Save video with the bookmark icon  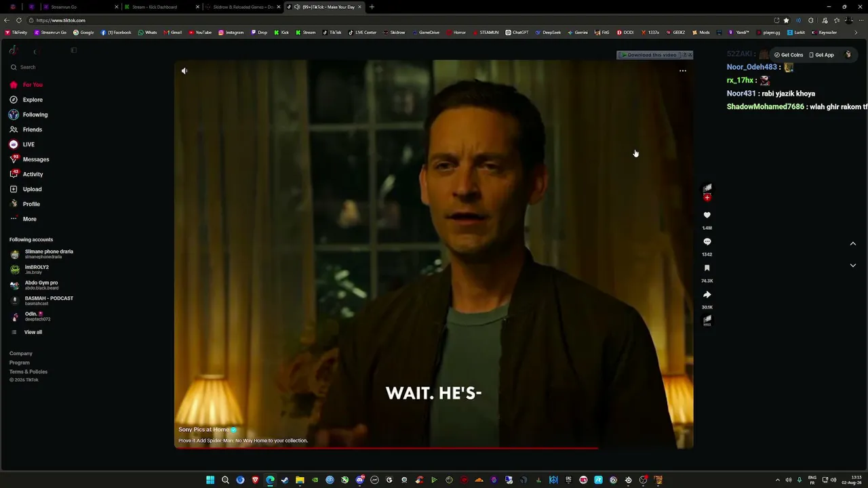click(x=707, y=268)
